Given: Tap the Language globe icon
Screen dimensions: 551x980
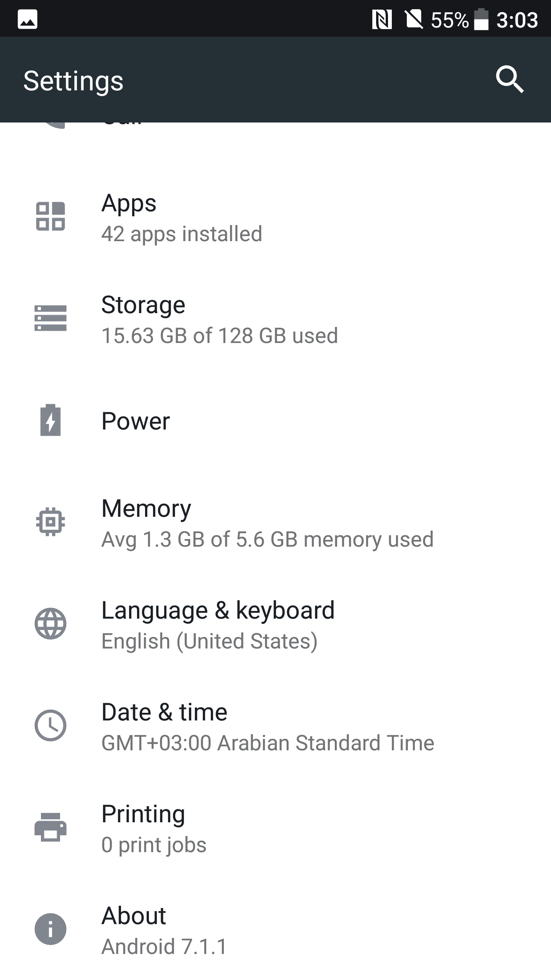Looking at the screenshot, I should (51, 624).
